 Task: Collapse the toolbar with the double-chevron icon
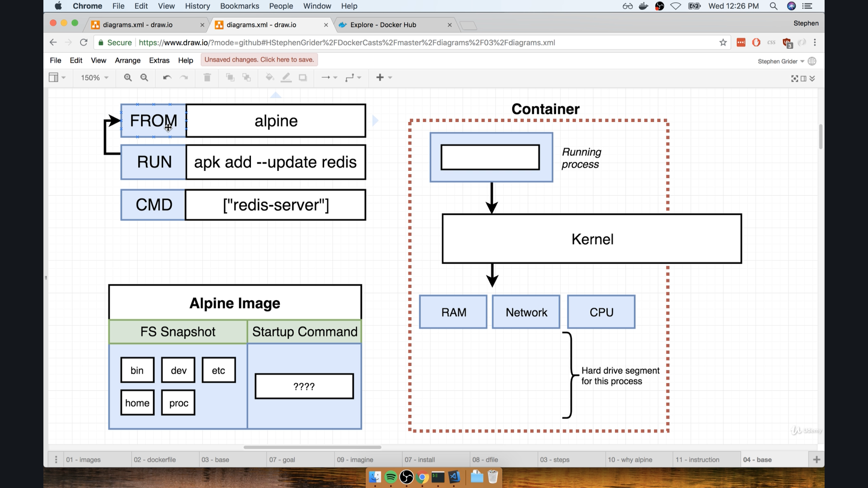(812, 78)
